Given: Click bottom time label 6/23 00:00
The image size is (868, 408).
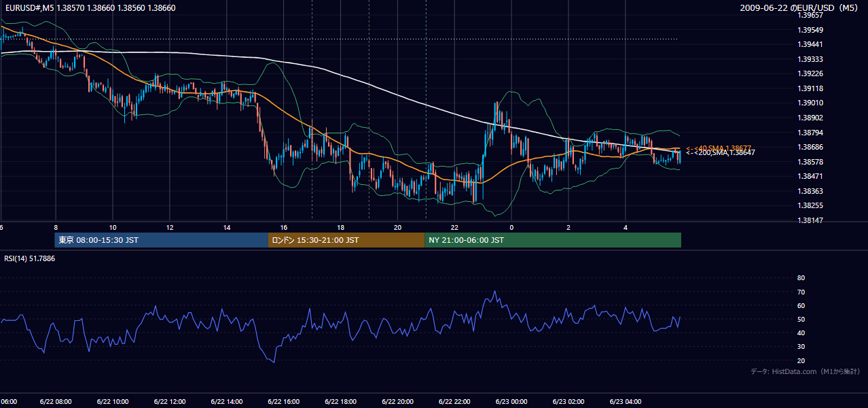Looking at the screenshot, I should (x=512, y=401).
